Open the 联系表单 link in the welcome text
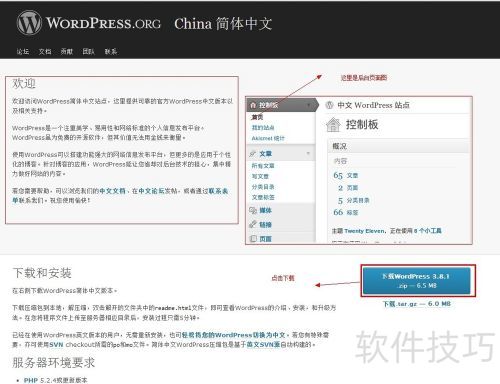The width and height of the screenshot is (500, 384). point(218,191)
